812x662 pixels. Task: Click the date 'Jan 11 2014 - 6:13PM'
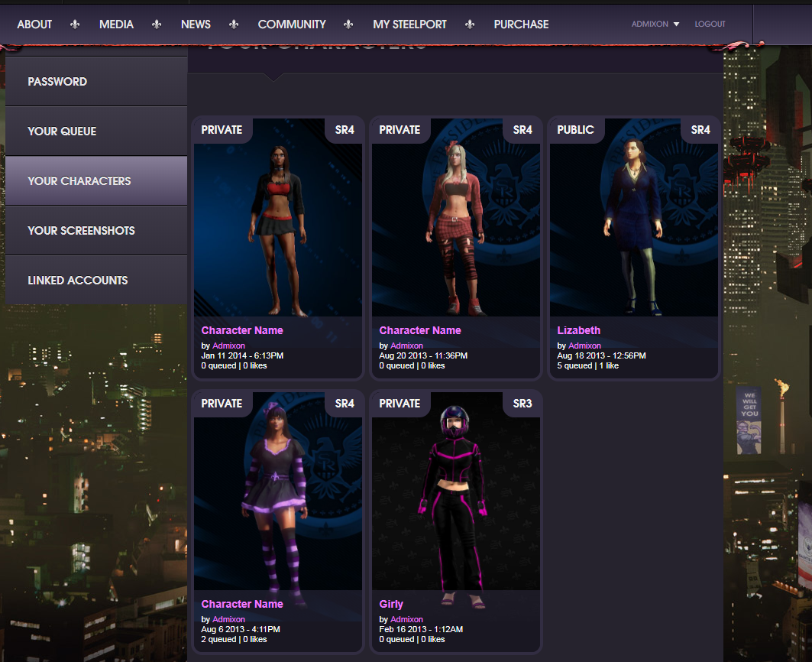coord(242,355)
